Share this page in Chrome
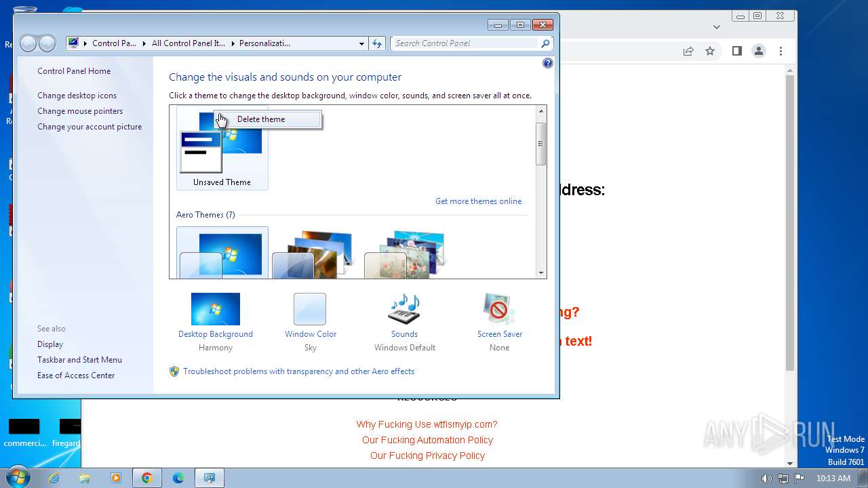868x488 pixels. click(x=688, y=51)
